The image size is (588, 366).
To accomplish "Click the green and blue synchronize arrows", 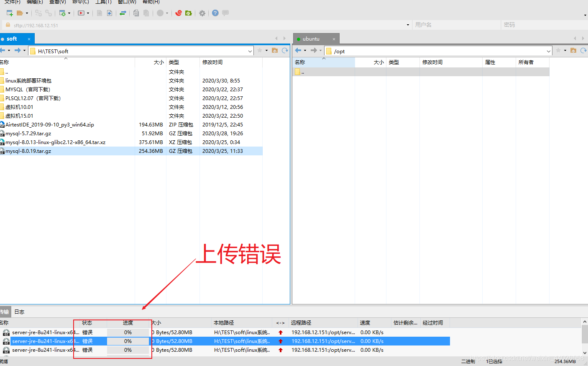I will click(x=123, y=13).
